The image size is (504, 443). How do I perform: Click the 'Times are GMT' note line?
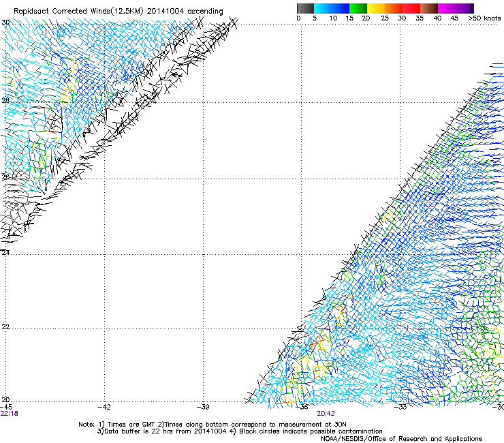[212, 425]
